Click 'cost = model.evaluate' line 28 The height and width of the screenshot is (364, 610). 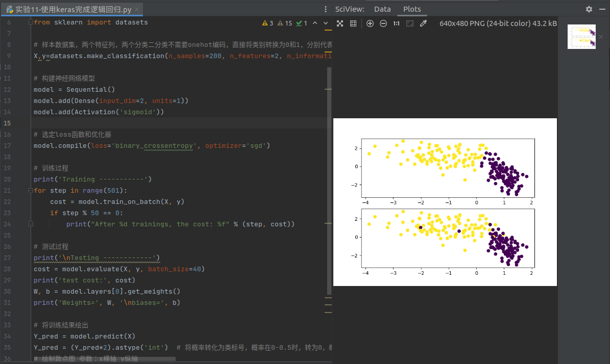tap(119, 269)
